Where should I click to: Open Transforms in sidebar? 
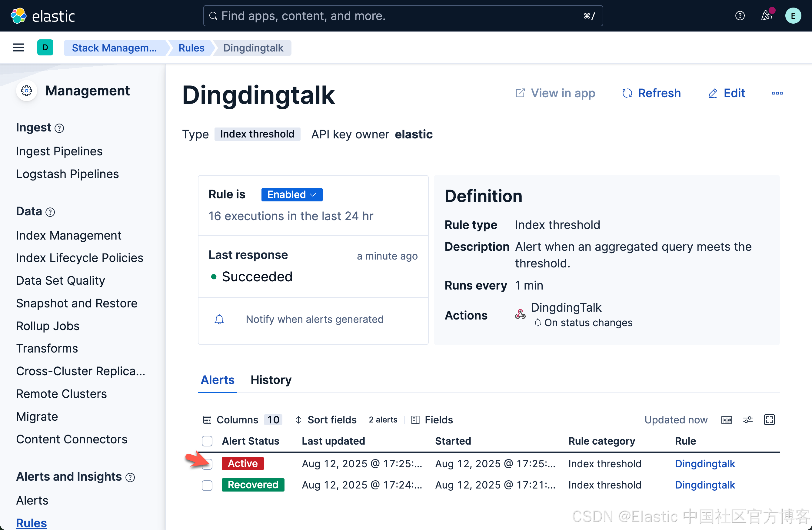tap(47, 349)
